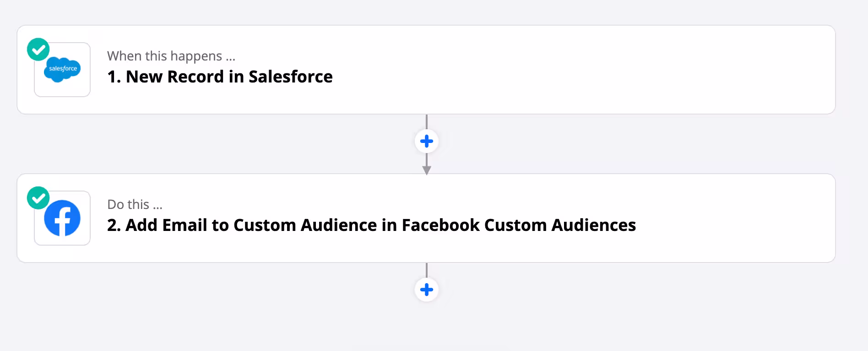Screen dimensions: 868x351
Task: Add a step between trigger and action
Action: pos(427,141)
